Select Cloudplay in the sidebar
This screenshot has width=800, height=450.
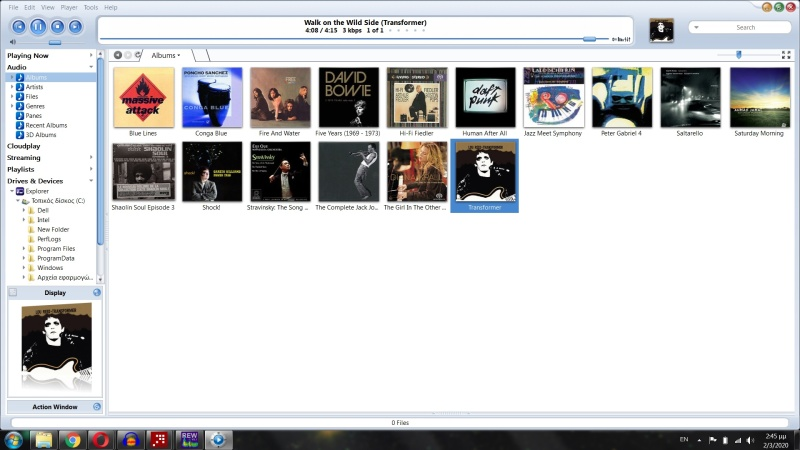(23, 146)
